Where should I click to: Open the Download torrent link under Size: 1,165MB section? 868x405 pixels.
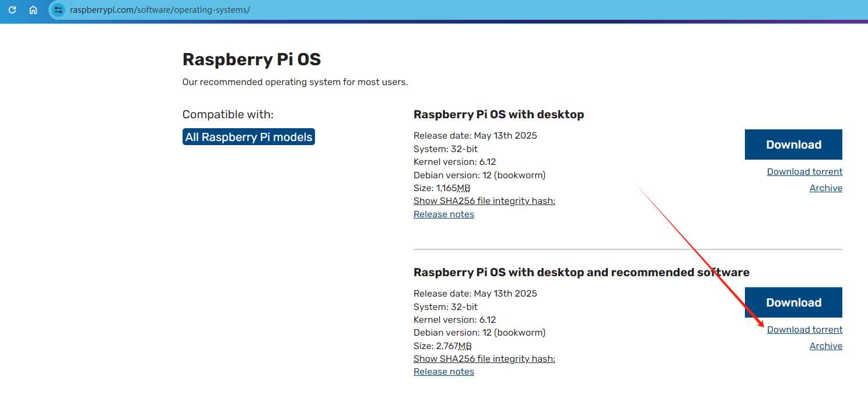tap(804, 171)
